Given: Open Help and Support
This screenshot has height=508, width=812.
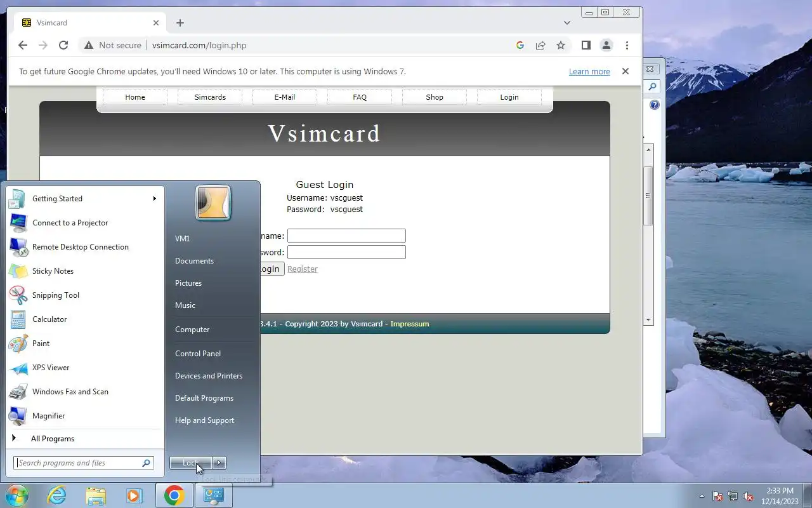Looking at the screenshot, I should [x=213, y=420].
